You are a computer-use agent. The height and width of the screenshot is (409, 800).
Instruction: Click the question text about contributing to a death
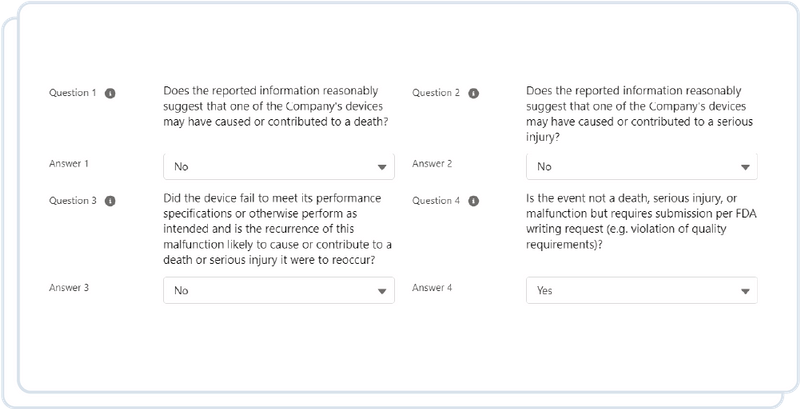(276, 107)
